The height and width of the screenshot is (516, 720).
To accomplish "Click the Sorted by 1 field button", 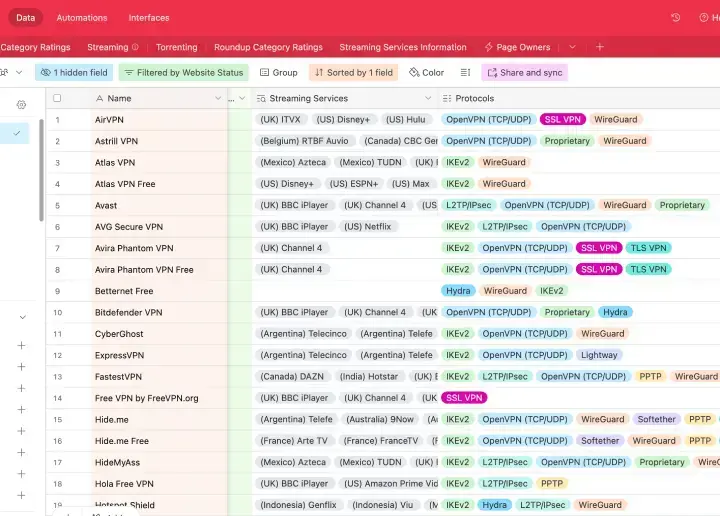I will point(352,73).
